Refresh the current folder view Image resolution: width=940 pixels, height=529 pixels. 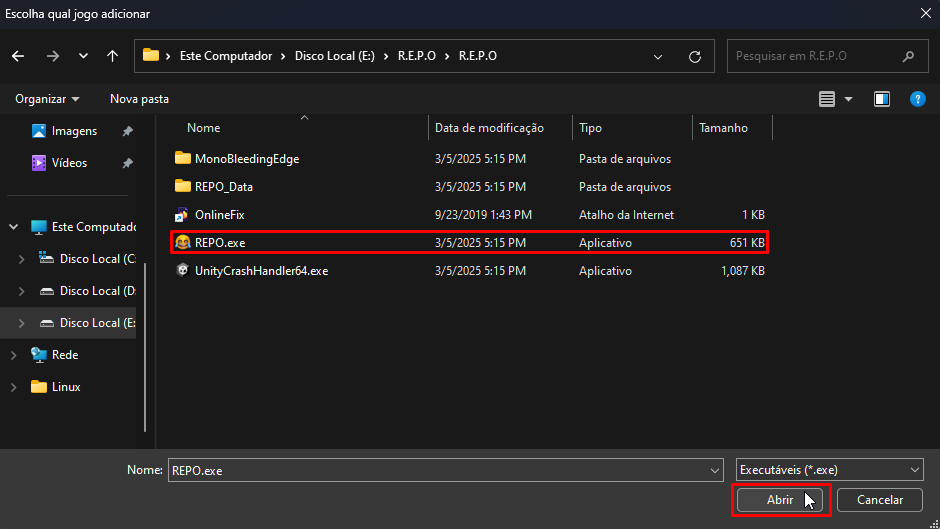point(695,57)
